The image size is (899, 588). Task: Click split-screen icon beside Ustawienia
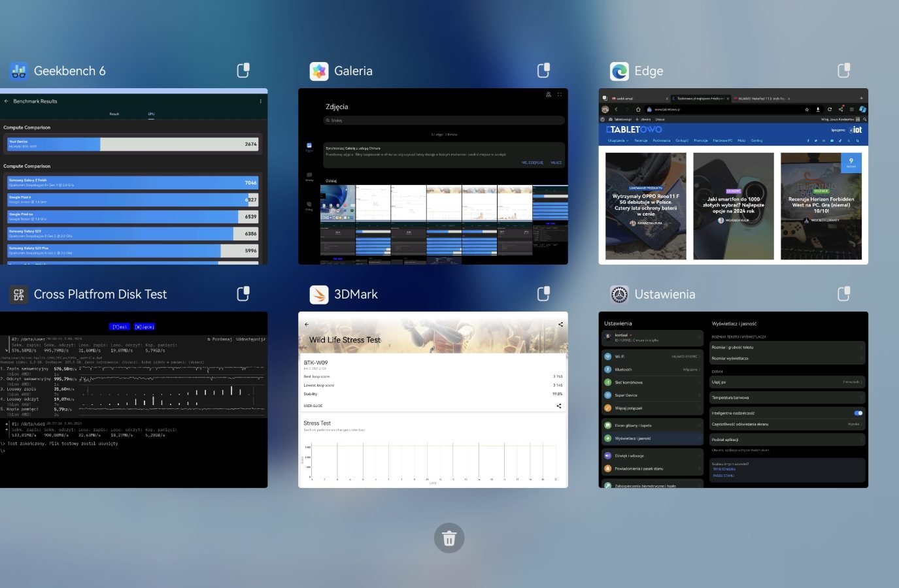(x=844, y=294)
